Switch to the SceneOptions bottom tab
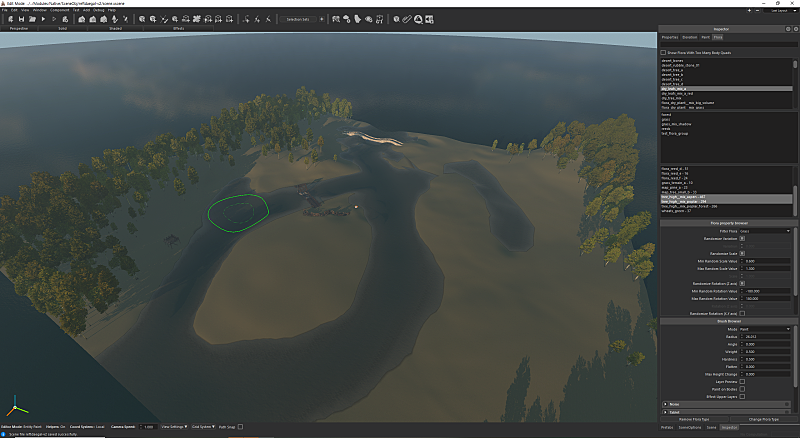Image resolution: width=800 pixels, height=438 pixels. pos(690,428)
